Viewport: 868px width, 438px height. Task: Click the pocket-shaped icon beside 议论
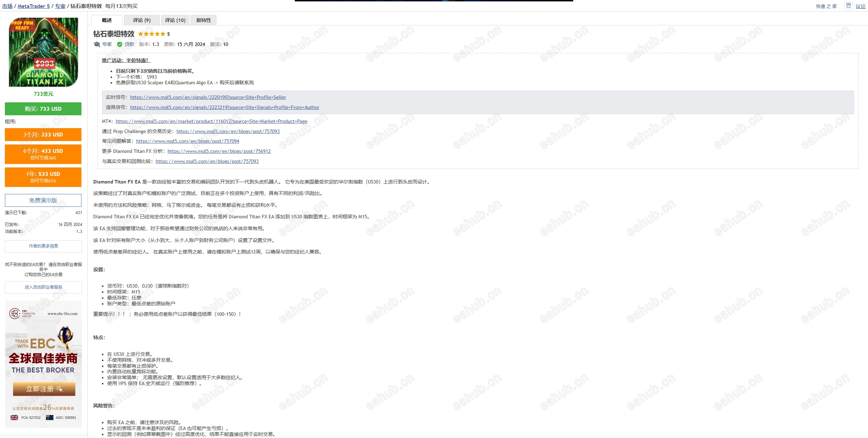coord(849,6)
